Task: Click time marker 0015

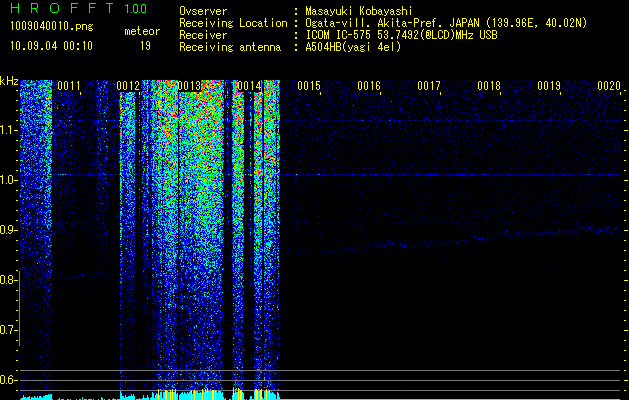Action: 309,86
